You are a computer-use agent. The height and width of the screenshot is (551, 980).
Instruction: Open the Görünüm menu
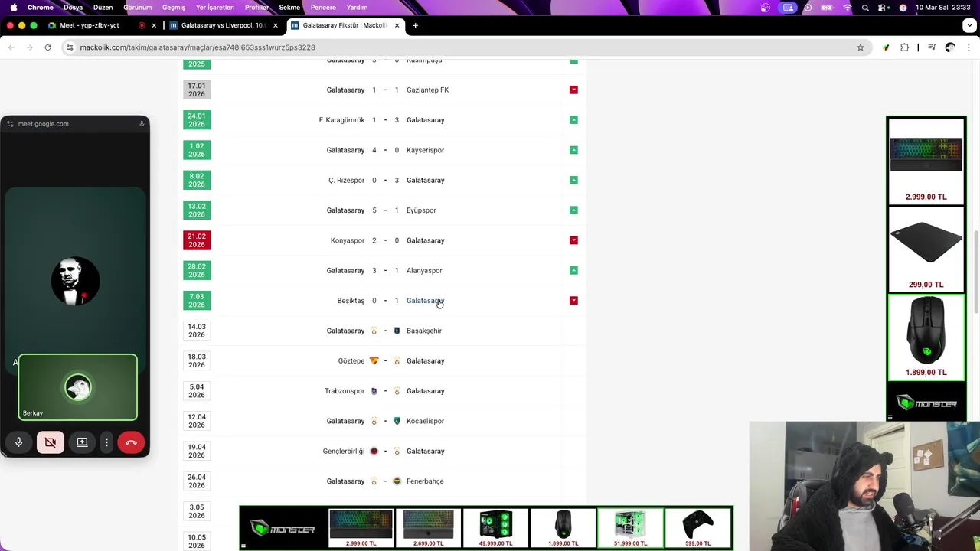tap(138, 7)
